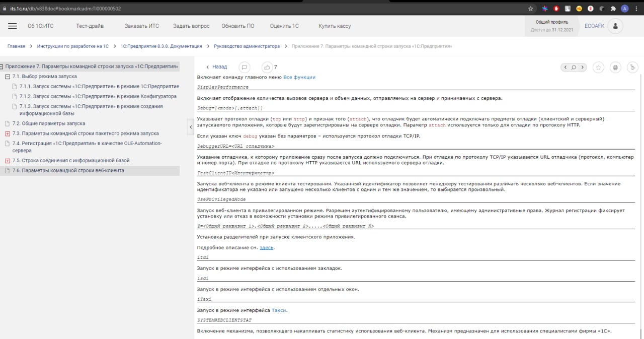Collapse the left navigation panel
Image resolution: width=644 pixels, height=339 pixels.
[x=191, y=127]
